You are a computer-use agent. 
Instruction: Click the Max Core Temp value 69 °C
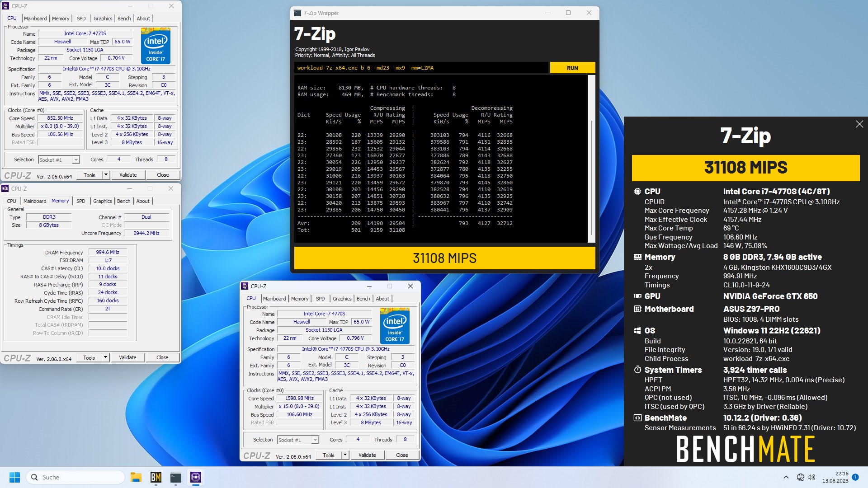coord(731,228)
